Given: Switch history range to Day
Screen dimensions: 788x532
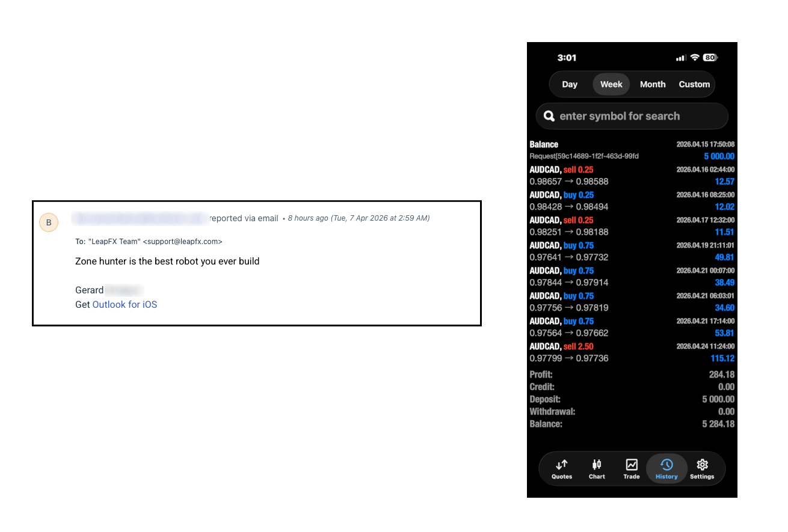Looking at the screenshot, I should 570,84.
